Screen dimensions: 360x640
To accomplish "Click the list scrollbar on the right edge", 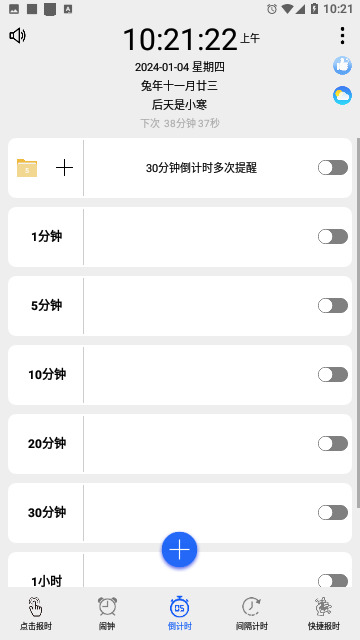I will pos(358,322).
